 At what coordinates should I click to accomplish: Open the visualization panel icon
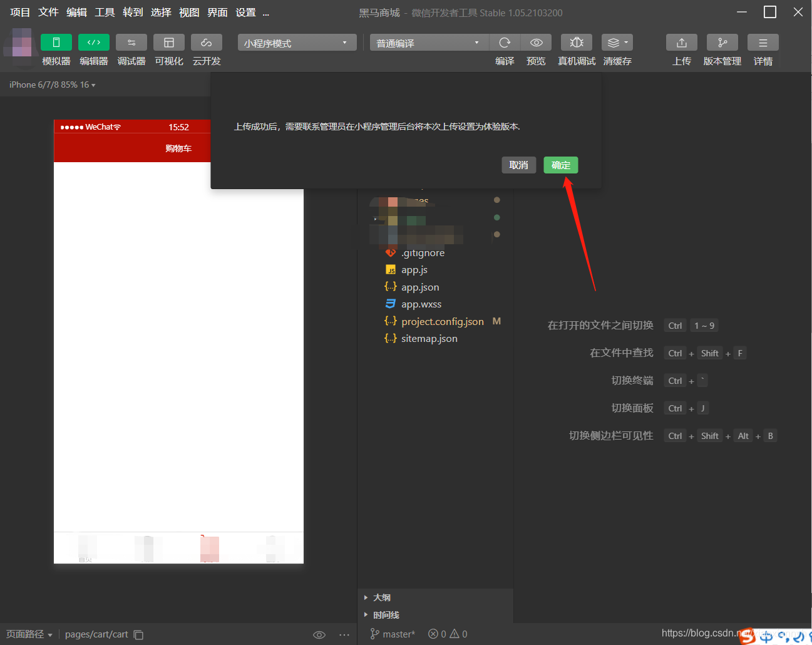coord(169,42)
